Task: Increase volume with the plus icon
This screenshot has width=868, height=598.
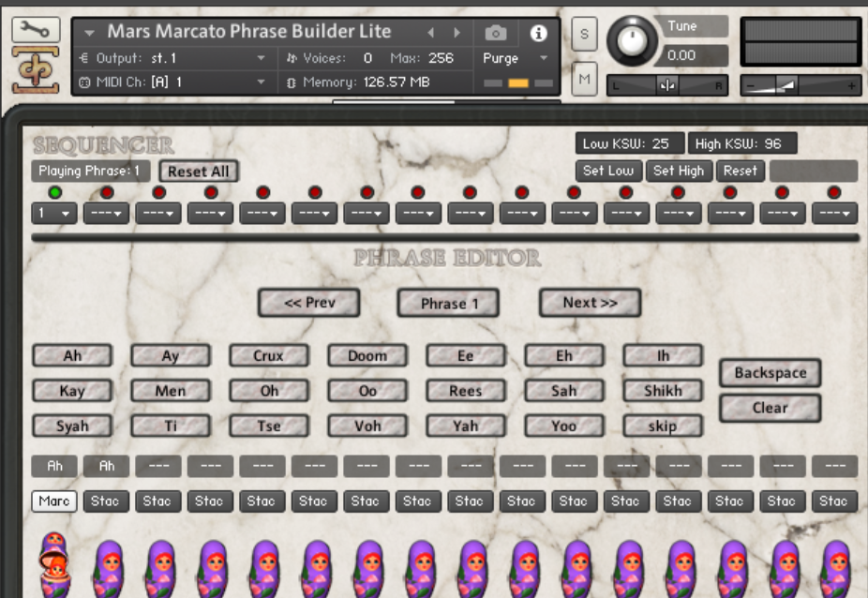Action: point(851,86)
